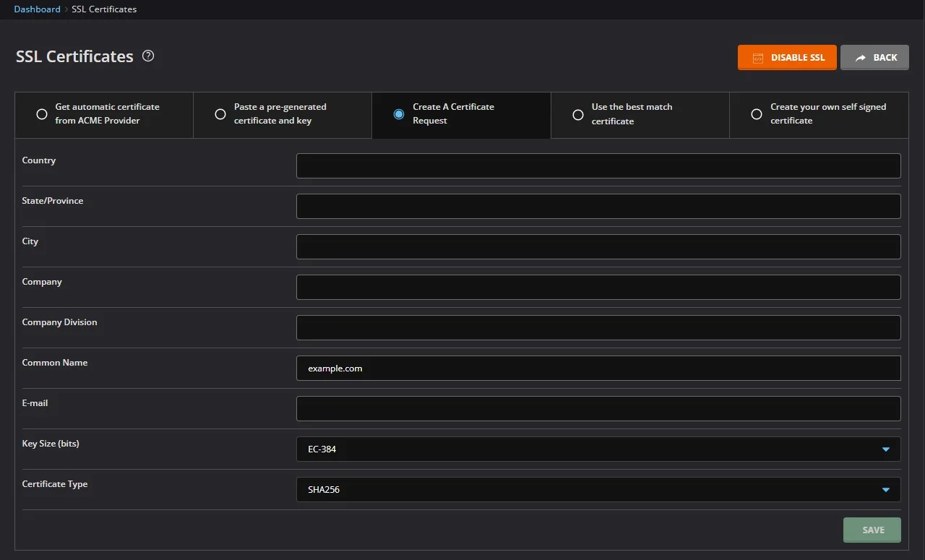The image size is (925, 560).
Task: Focus the E-mail input field
Action: pyautogui.click(x=598, y=408)
